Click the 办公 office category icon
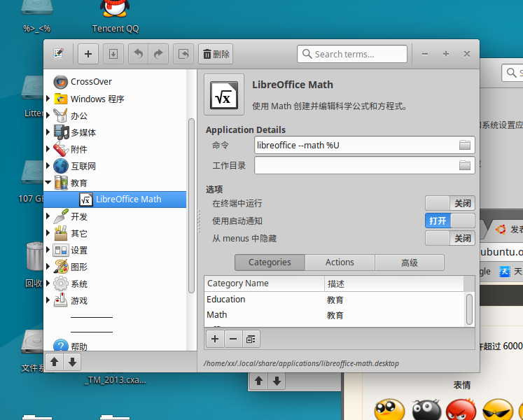 61,115
